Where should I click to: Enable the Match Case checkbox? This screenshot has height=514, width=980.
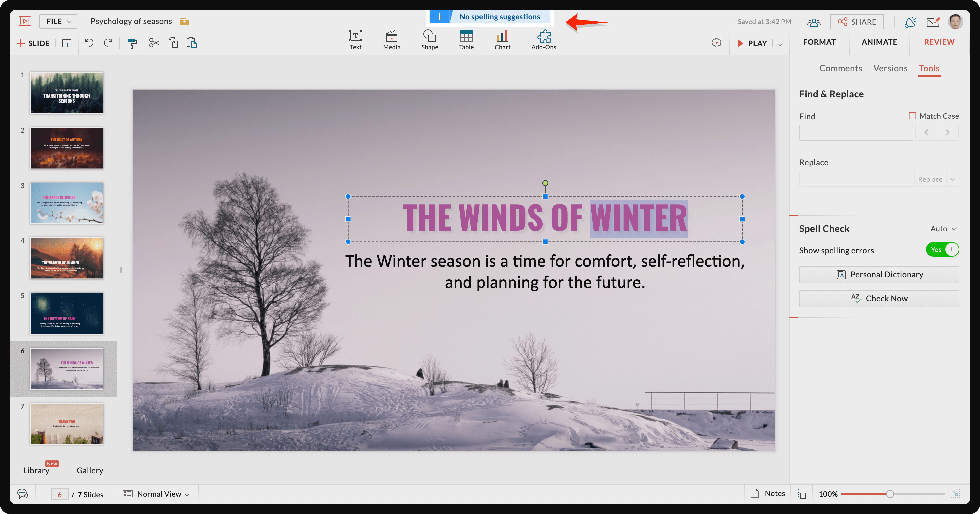coord(912,116)
